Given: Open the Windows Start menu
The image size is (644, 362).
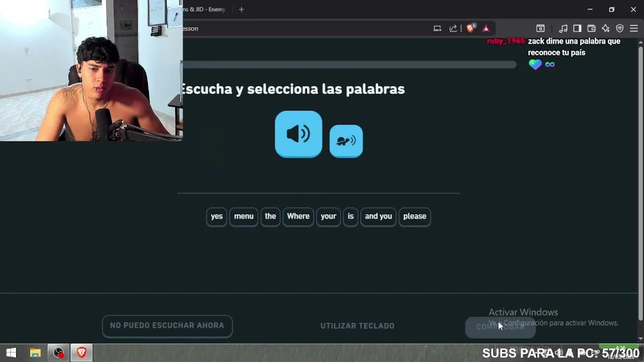Looking at the screenshot, I should tap(11, 353).
